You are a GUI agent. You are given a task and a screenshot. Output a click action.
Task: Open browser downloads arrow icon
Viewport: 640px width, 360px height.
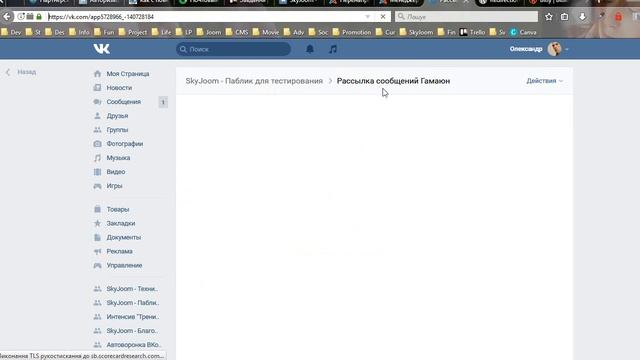582,17
